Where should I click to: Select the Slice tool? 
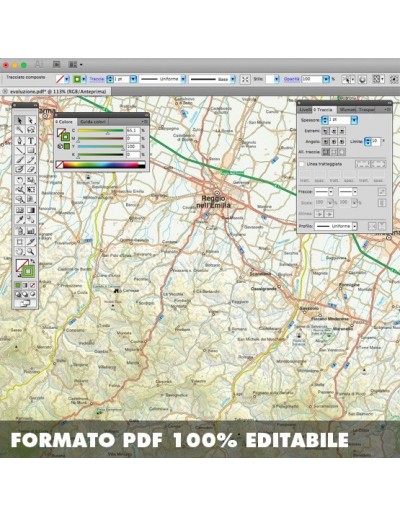pyautogui.click(x=31, y=241)
